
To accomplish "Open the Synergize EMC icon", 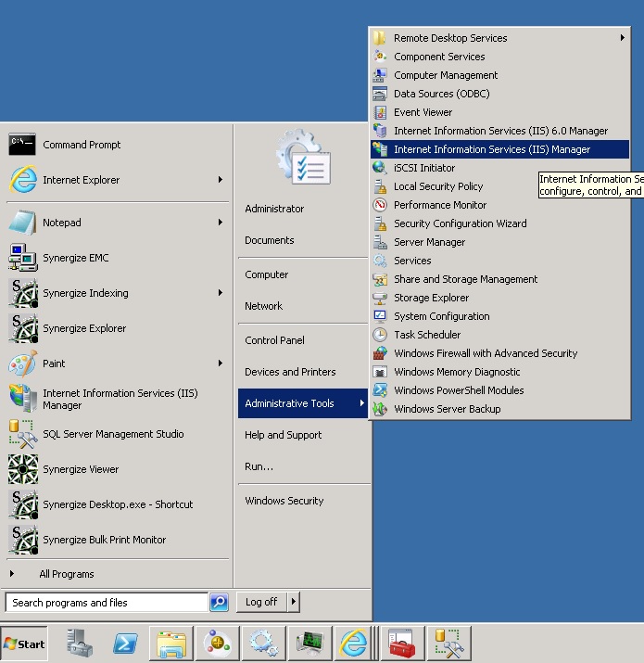I will click(22, 258).
